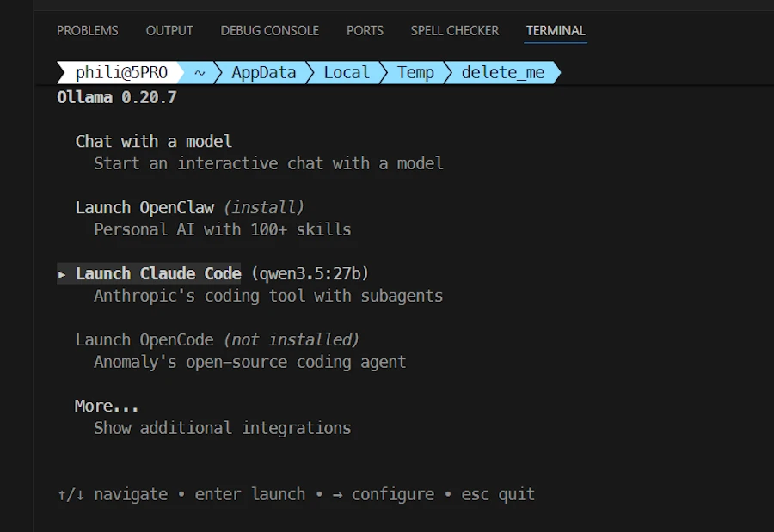Click the selection arrow beside Launch Claude Code
Image resolution: width=774 pixels, height=532 pixels.
pyautogui.click(x=62, y=275)
